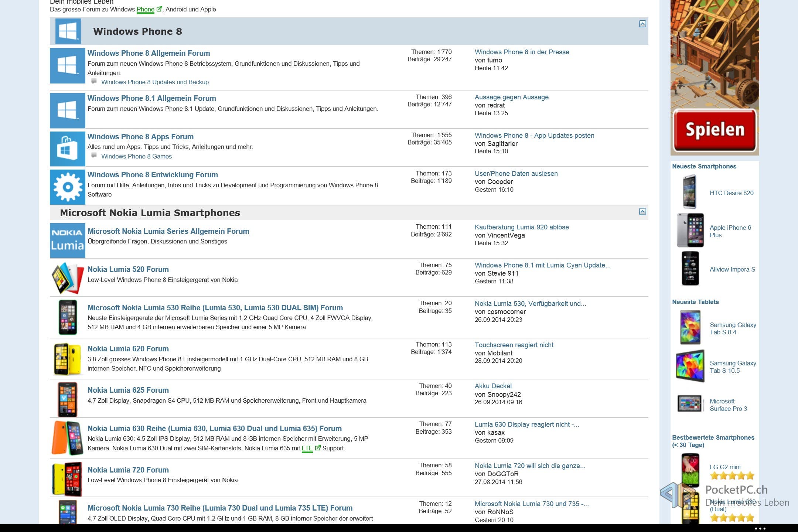
Task: Collapse the Microsoft Nokia Lumia Smartphones category
Action: [x=642, y=212]
